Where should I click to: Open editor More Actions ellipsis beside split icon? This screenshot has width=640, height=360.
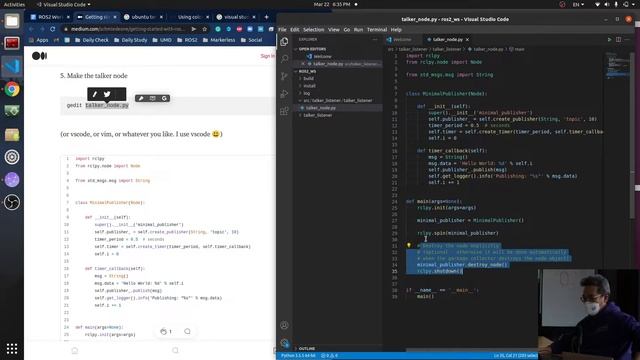tap(628, 40)
